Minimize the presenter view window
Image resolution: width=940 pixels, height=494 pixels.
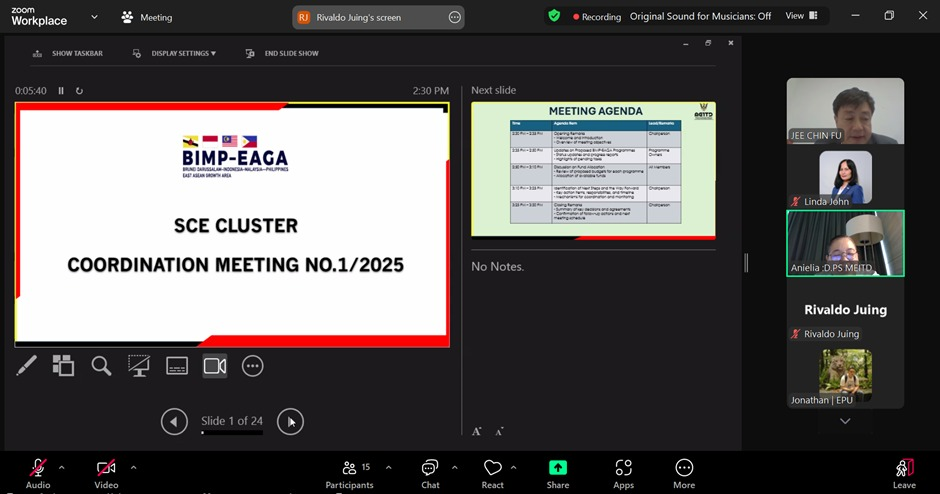click(686, 43)
